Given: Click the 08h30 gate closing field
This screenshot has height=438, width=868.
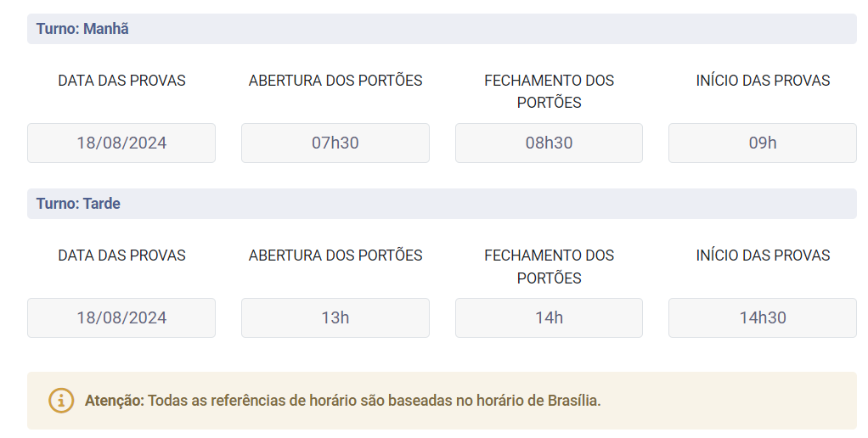Looking at the screenshot, I should pos(549,143).
